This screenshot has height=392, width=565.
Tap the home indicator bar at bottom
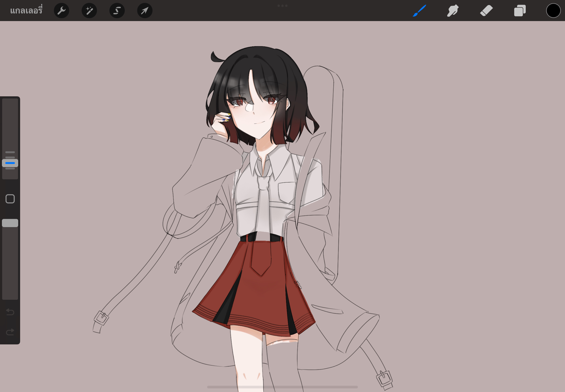point(282,387)
